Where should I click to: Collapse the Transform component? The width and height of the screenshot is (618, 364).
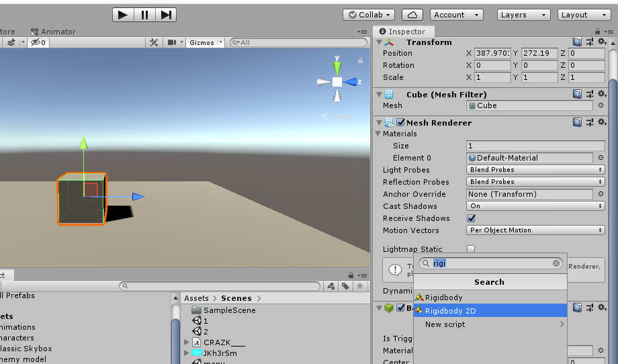pos(379,42)
